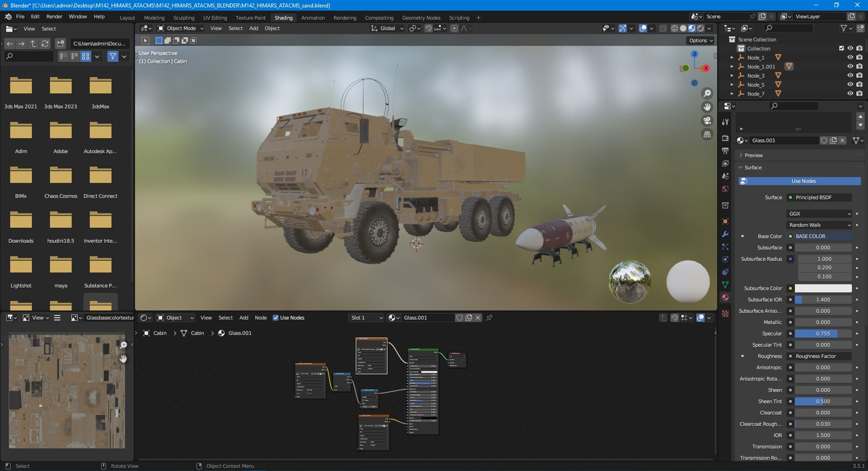Click the Roughness Factor linked field
868x471 pixels.
click(x=819, y=356)
